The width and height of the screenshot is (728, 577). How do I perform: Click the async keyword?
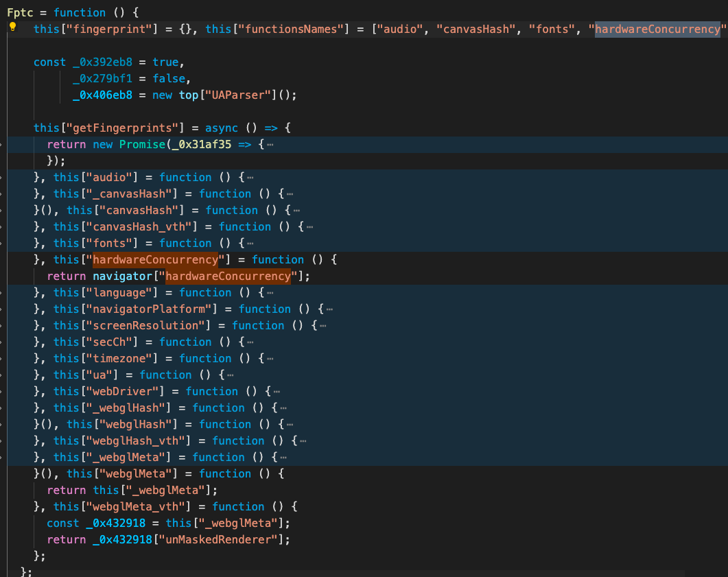coord(222,128)
